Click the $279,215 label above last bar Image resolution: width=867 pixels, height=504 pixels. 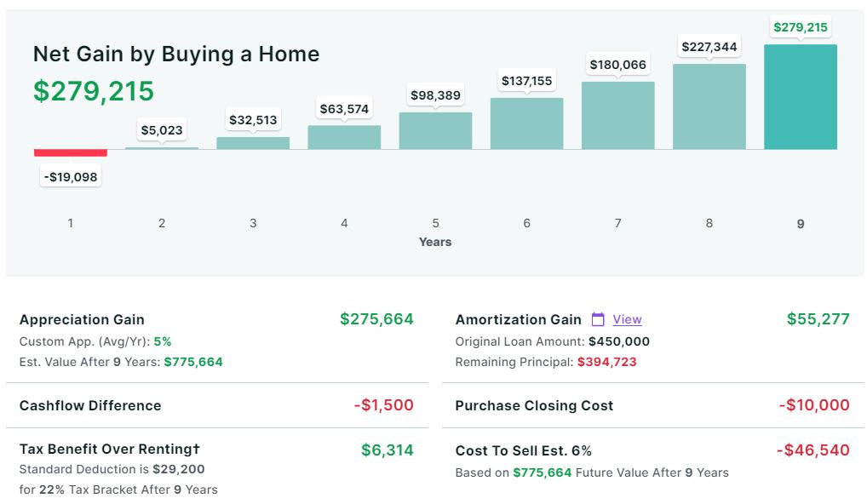pos(800,27)
